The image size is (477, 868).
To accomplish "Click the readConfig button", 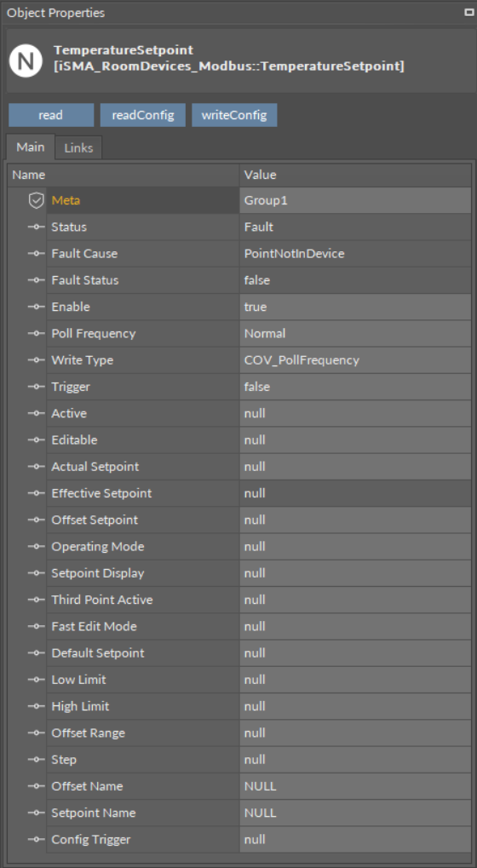I will (143, 115).
